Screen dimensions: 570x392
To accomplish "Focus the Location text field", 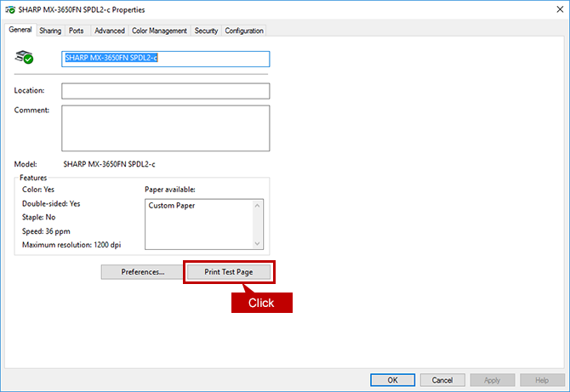I will tap(165, 91).
